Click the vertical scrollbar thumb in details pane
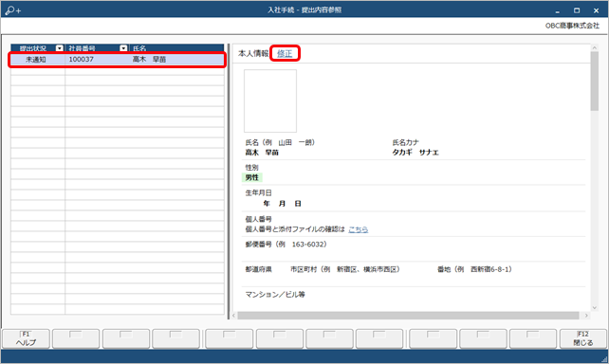 [594, 82]
